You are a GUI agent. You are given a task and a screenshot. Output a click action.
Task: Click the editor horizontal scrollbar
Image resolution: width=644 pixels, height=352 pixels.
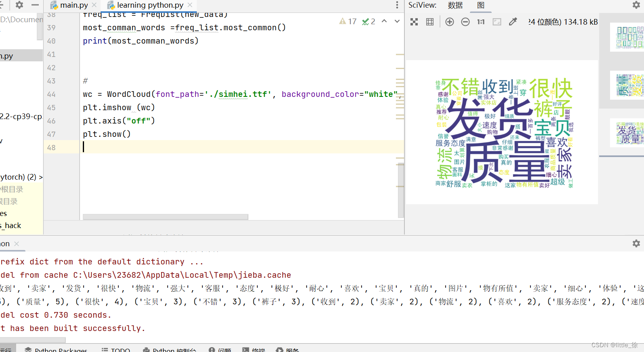point(165,217)
